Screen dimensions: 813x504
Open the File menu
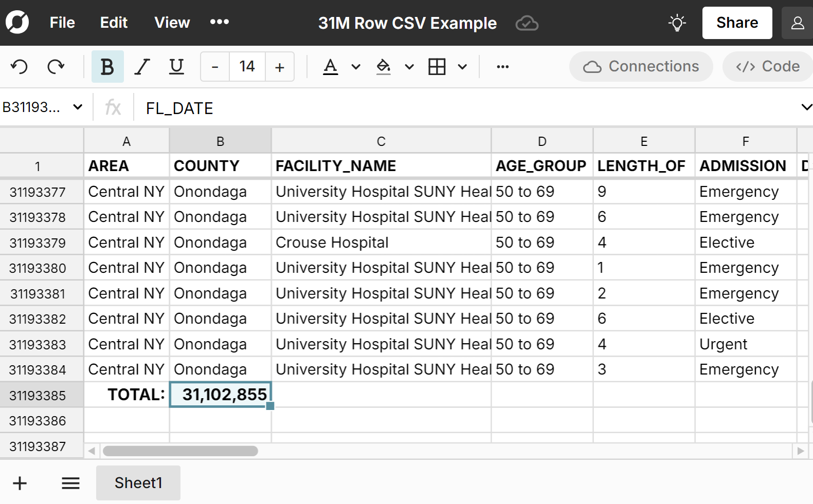[62, 23]
